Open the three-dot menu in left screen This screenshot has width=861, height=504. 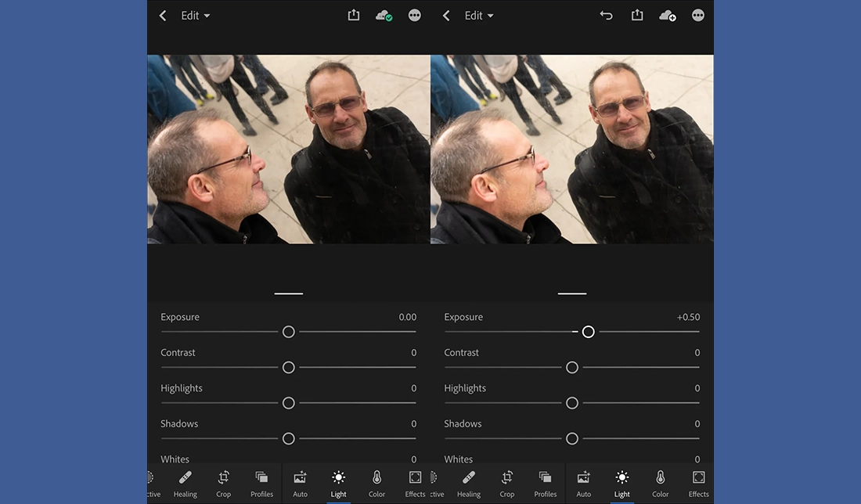click(x=415, y=16)
